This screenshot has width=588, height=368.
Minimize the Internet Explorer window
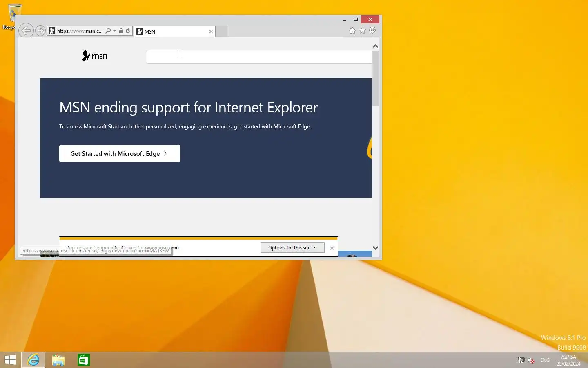tap(345, 20)
